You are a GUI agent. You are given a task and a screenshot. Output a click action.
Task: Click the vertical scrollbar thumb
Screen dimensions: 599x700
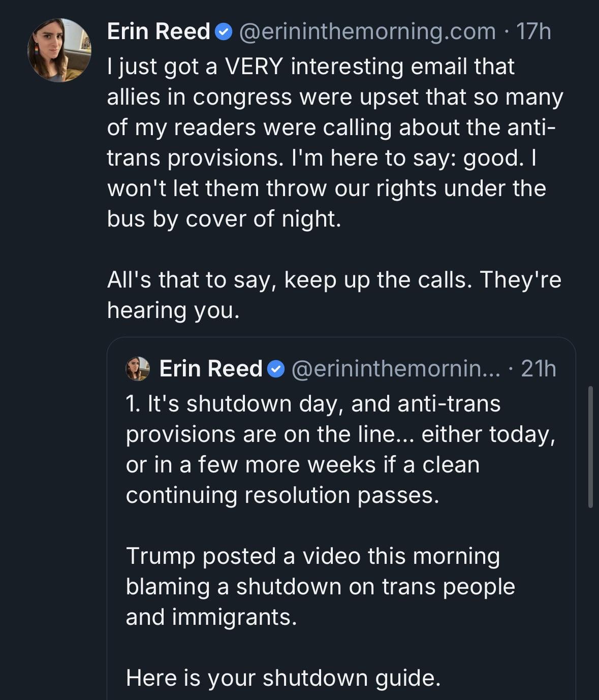click(590, 447)
